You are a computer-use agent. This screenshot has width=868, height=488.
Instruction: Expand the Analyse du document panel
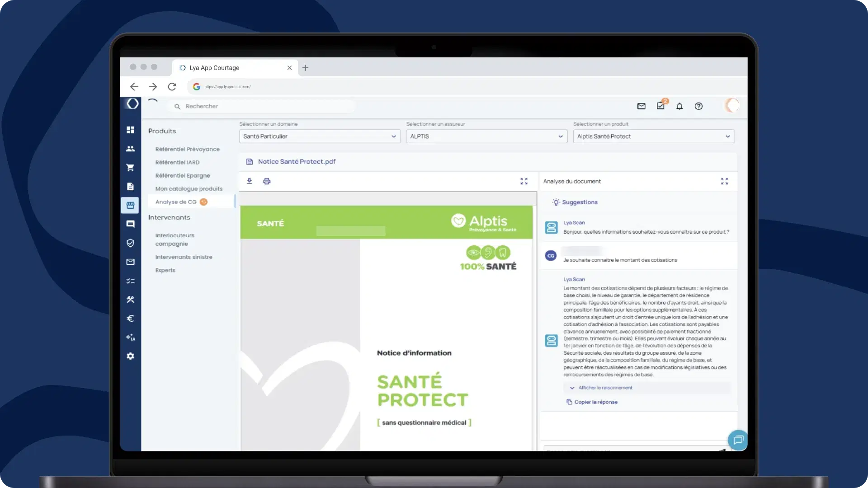724,181
